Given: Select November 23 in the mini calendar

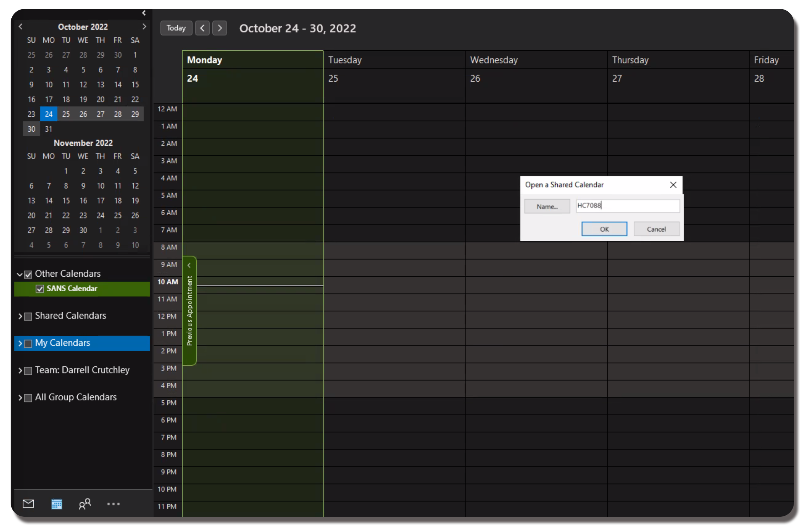Looking at the screenshot, I should click(83, 216).
